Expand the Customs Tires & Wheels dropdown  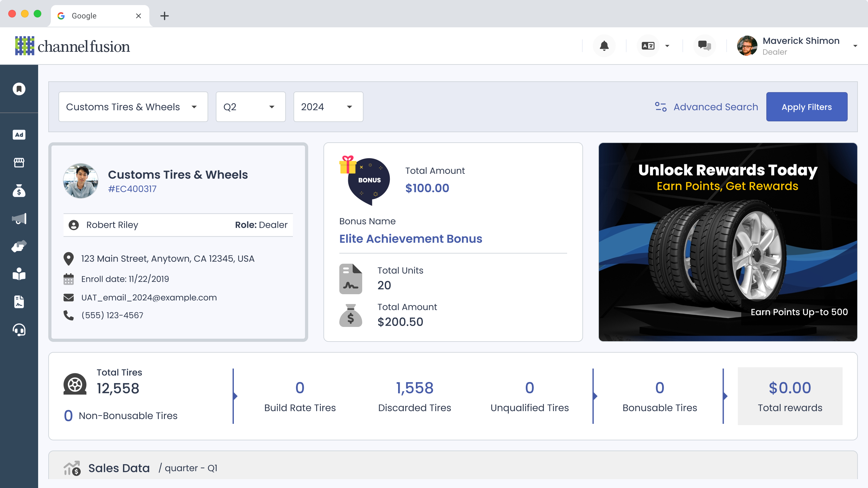click(133, 107)
